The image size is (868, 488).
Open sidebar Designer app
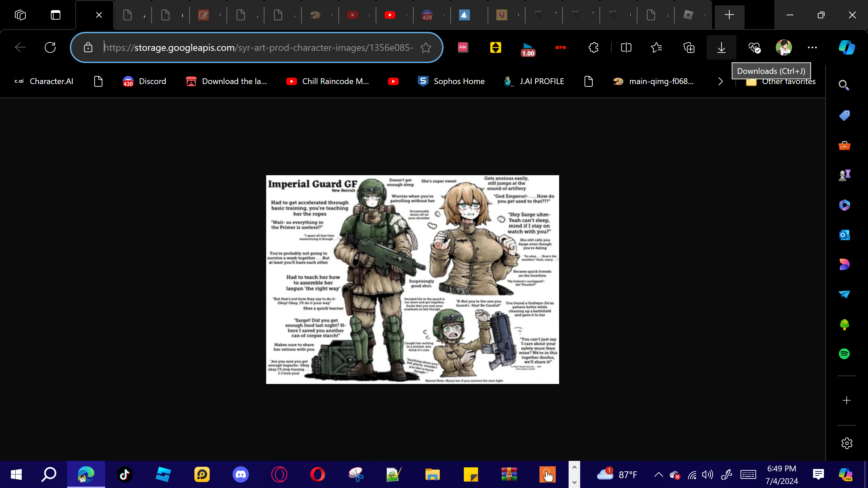(844, 264)
